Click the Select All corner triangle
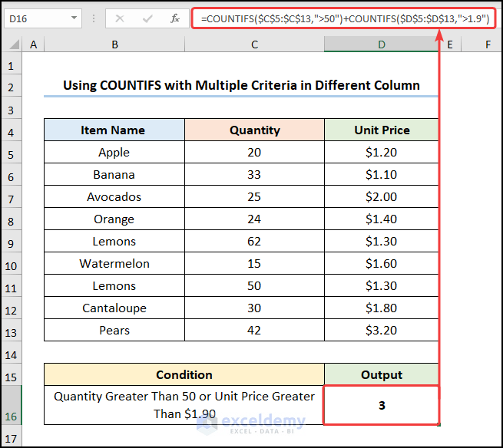Image resolution: width=503 pixels, height=448 pixels. [x=14, y=44]
